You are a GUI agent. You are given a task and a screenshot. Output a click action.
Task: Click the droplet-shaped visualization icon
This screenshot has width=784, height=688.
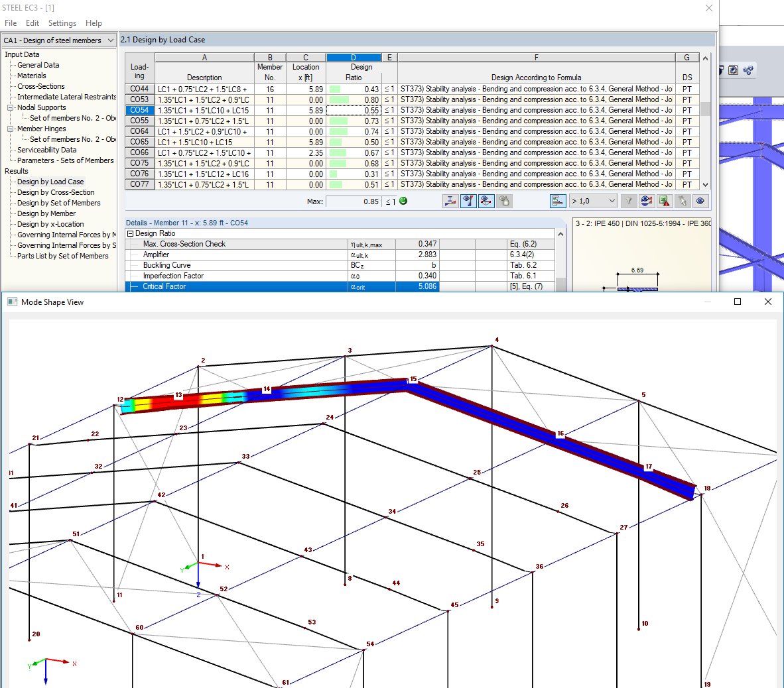[505, 200]
